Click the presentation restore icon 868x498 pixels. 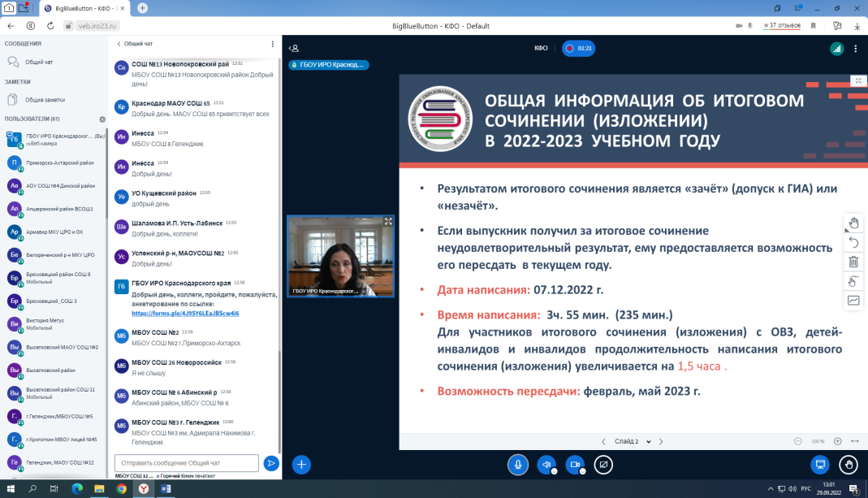point(820,464)
